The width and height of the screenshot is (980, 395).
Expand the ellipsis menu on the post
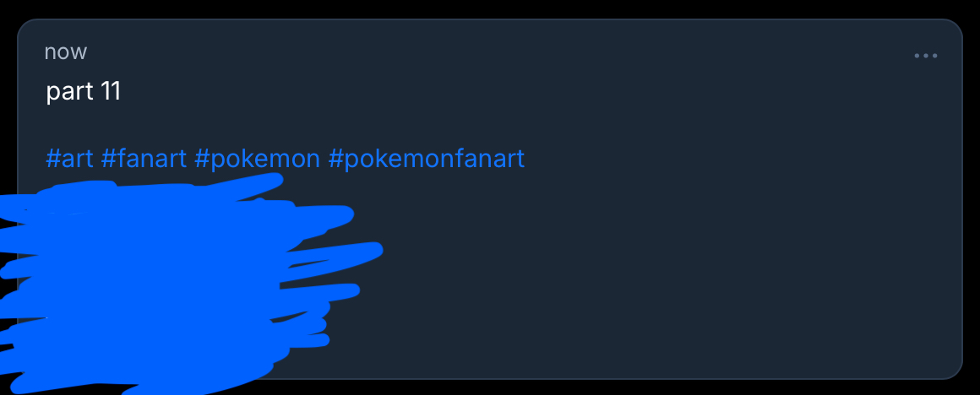click(x=925, y=57)
